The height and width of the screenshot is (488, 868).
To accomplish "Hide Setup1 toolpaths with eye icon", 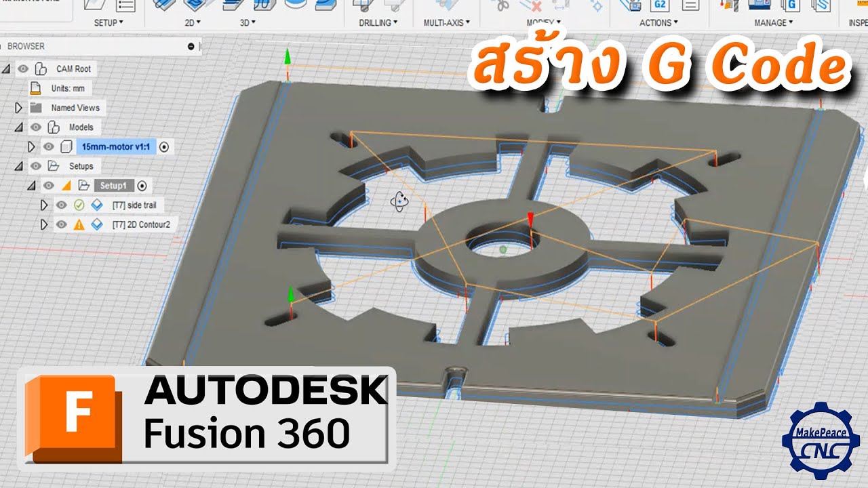I will tap(49, 185).
